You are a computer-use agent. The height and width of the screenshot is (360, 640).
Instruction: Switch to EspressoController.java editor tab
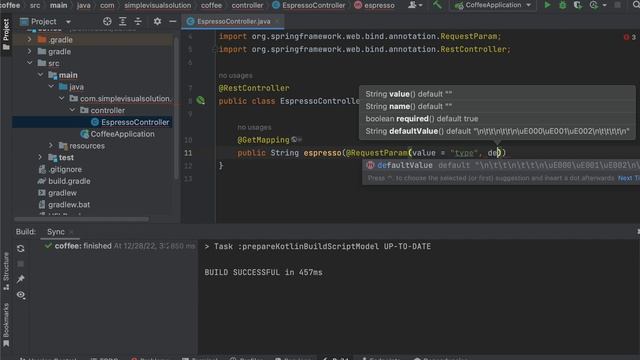pyautogui.click(x=233, y=21)
